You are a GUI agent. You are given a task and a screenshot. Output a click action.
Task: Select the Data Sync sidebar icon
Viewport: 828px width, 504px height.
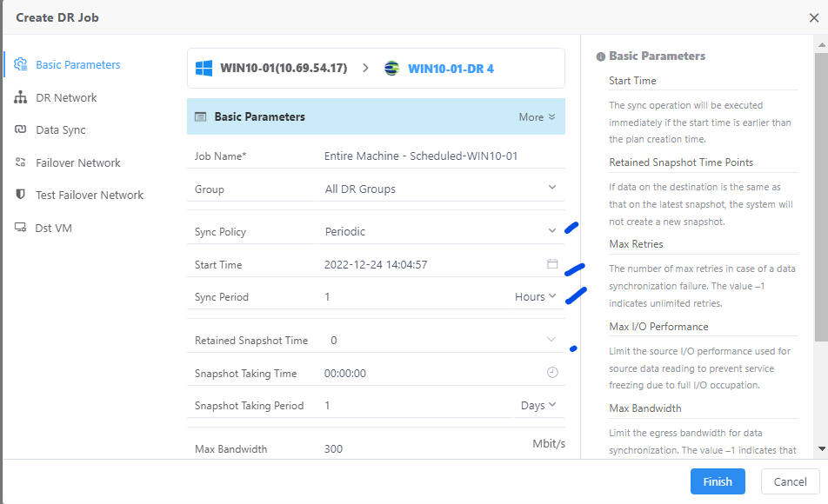[x=21, y=129]
